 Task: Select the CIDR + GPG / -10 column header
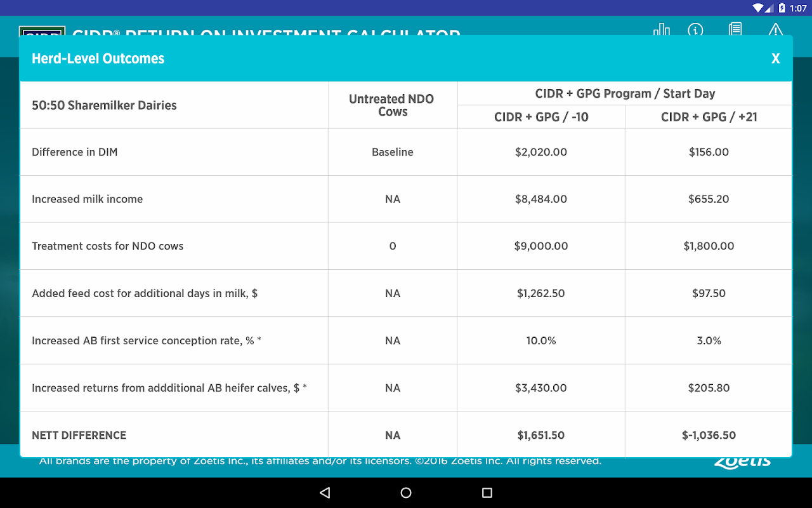pyautogui.click(x=541, y=117)
